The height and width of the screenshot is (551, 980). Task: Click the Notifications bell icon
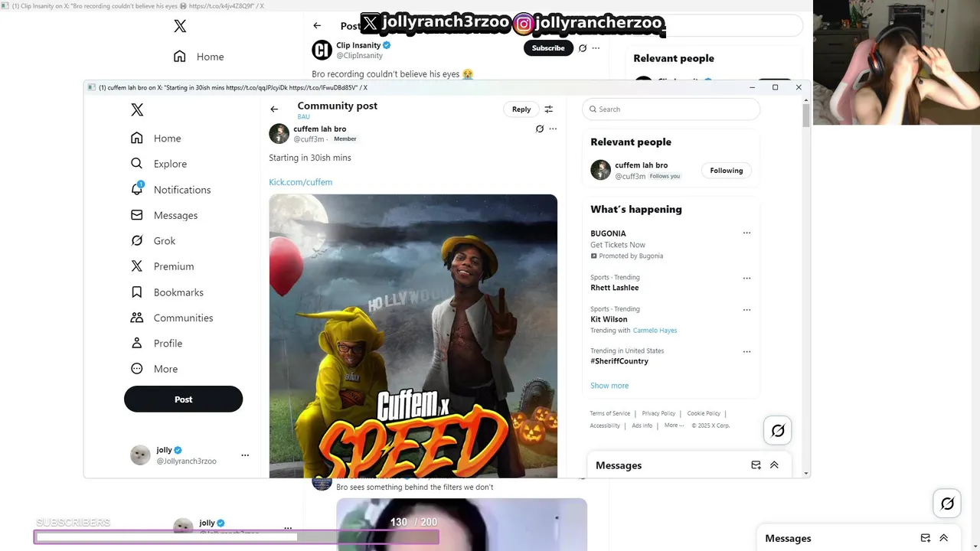137,189
